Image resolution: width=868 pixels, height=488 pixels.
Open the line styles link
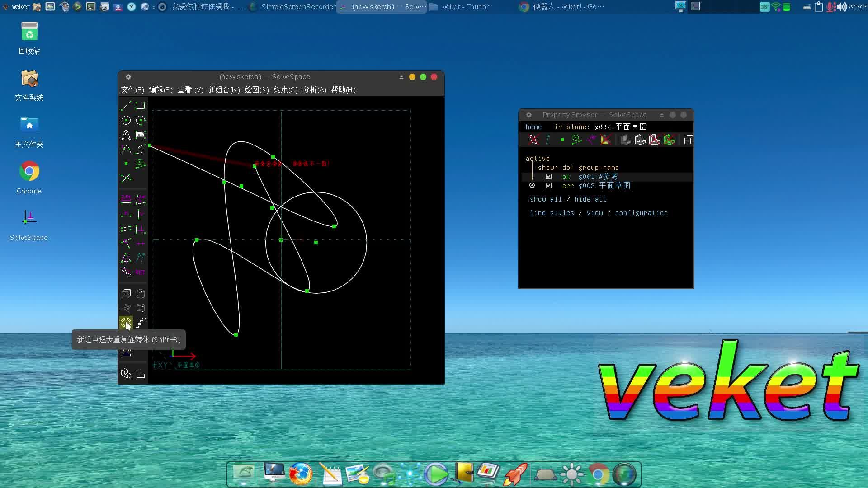tap(552, 213)
